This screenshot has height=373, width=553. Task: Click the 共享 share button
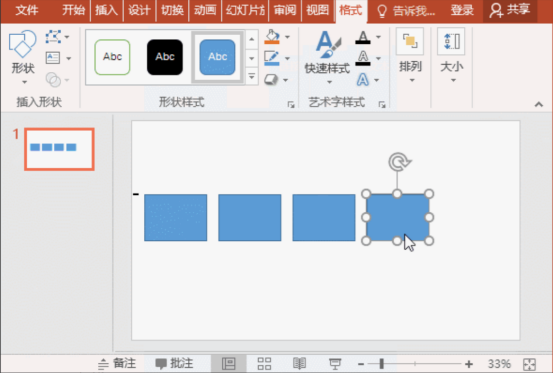click(x=510, y=10)
